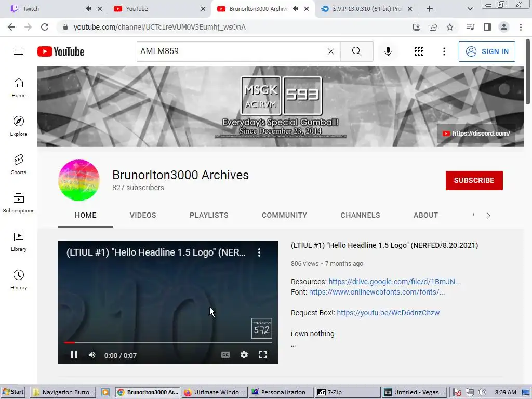The height and width of the screenshot is (399, 532).
Task: Open the drive.google.com Resources link
Action: pyautogui.click(x=394, y=282)
